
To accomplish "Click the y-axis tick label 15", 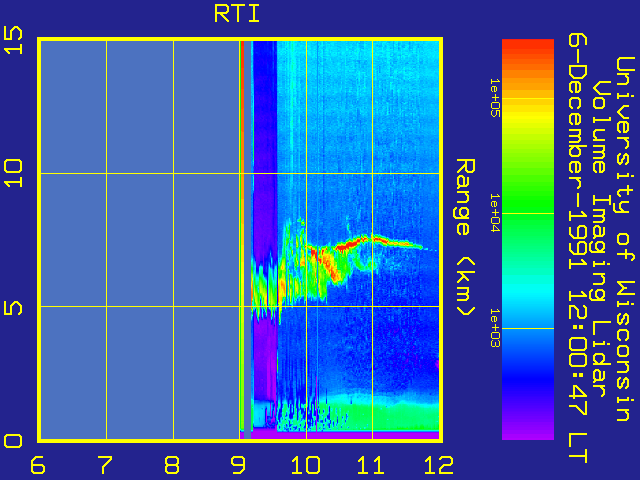I will [13, 40].
